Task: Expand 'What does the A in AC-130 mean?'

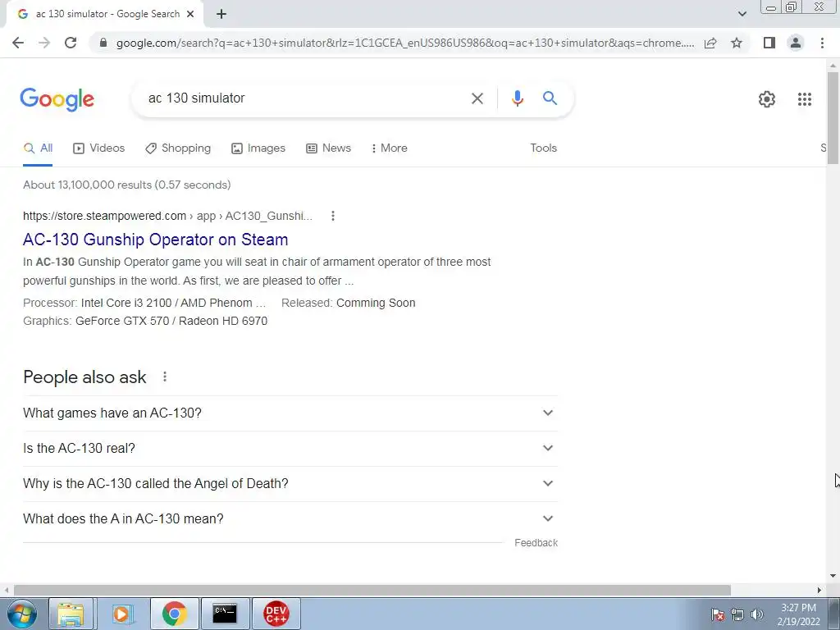Action: 290,519
